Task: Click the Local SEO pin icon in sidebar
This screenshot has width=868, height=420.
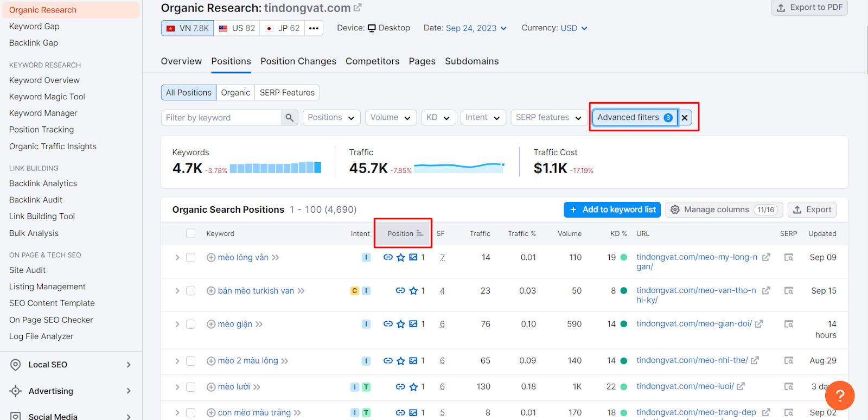Action: 16,365
